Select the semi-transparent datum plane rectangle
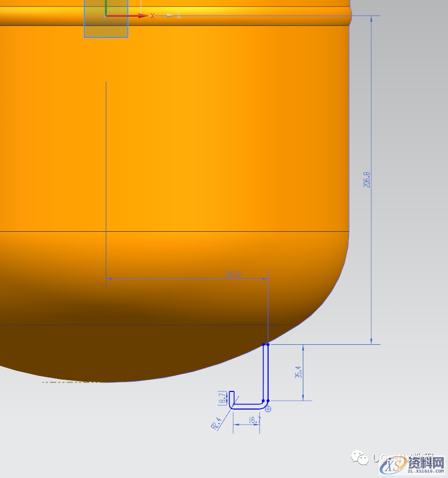The height and width of the screenshot is (478, 448). 117,29
